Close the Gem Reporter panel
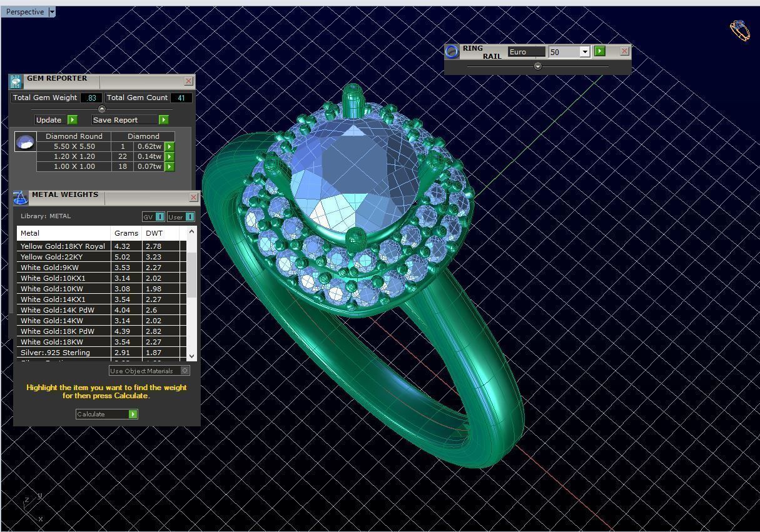Viewport: 760px width, 532px height. tap(188, 81)
